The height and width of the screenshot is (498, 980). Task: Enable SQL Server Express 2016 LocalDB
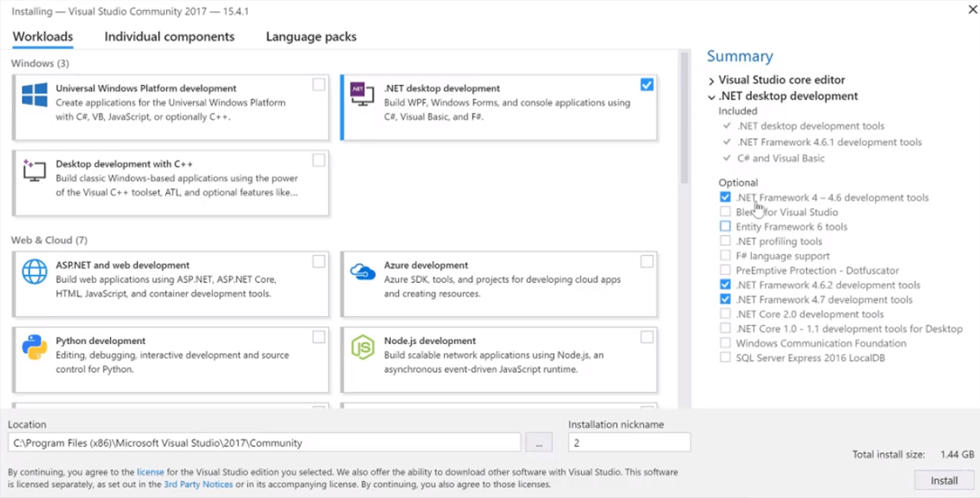(725, 357)
